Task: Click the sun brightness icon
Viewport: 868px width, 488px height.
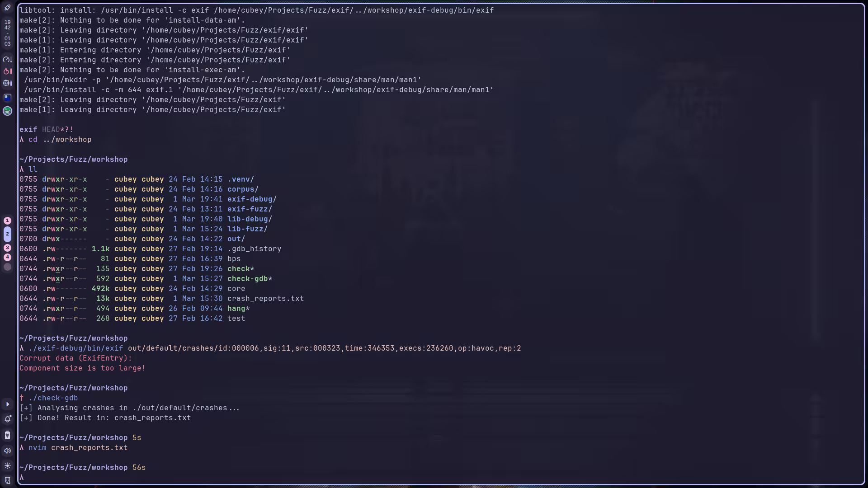Action: 7,466
